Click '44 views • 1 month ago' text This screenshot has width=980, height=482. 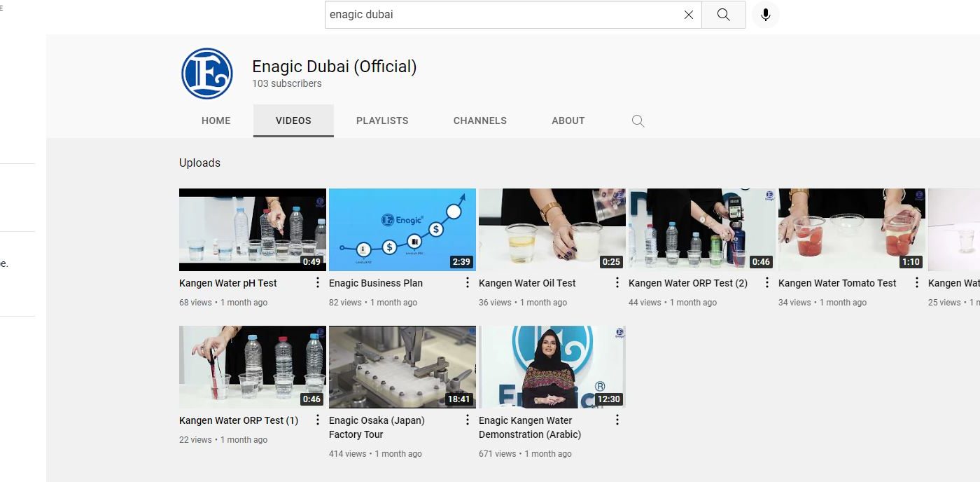(673, 303)
